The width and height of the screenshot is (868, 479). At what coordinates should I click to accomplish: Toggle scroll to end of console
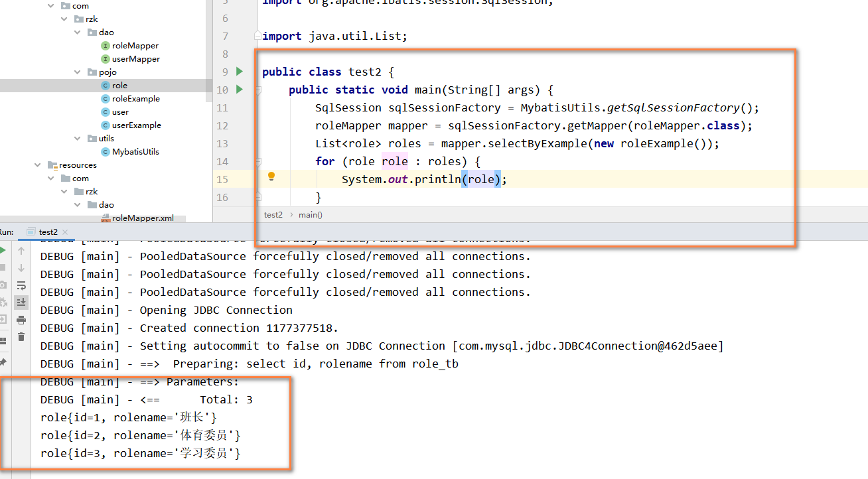(21, 303)
